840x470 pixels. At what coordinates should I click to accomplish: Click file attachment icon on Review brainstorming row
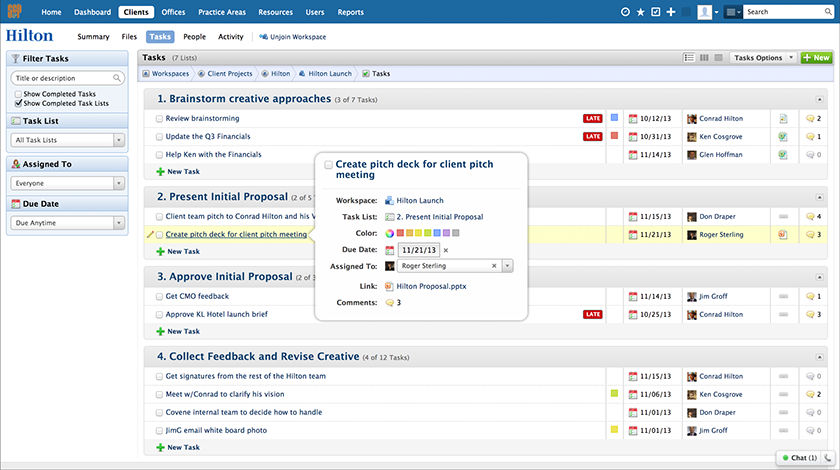783,118
